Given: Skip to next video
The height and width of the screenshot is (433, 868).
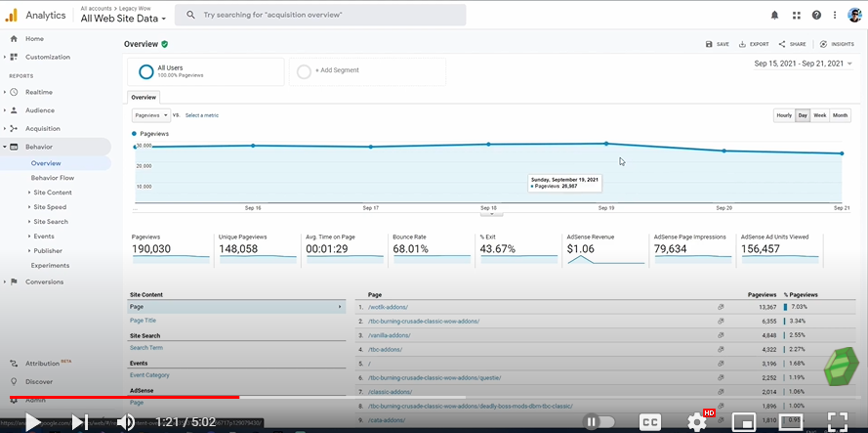Looking at the screenshot, I should [80, 422].
